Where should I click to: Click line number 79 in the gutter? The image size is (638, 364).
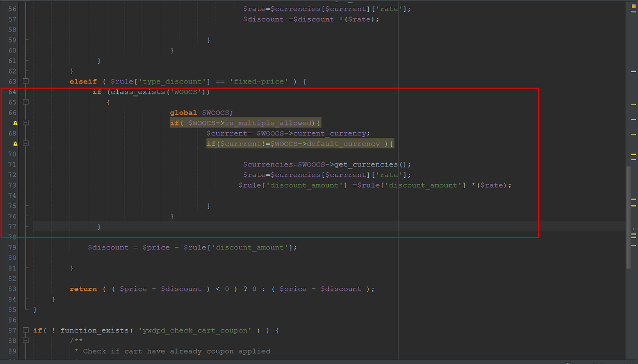[x=12, y=247]
